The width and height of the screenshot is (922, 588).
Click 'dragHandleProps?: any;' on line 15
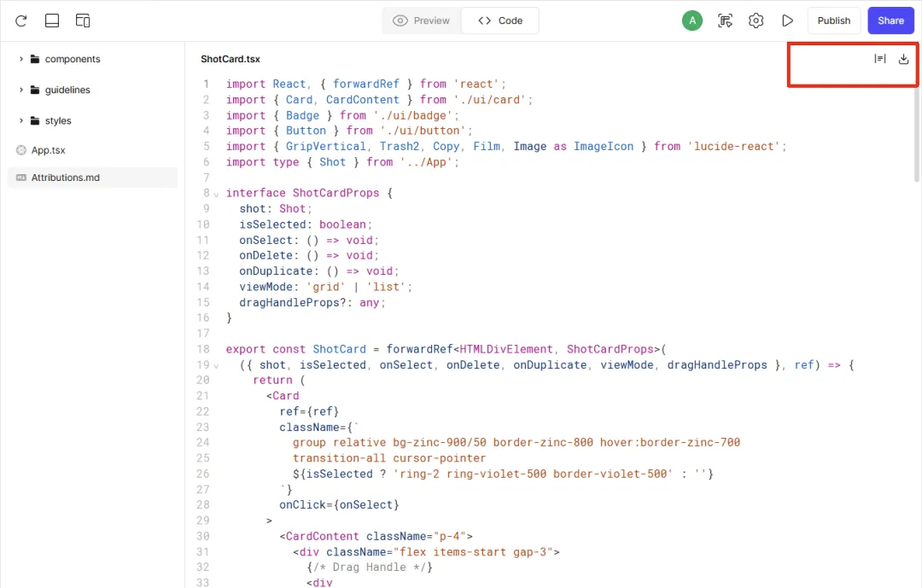pyautogui.click(x=312, y=303)
